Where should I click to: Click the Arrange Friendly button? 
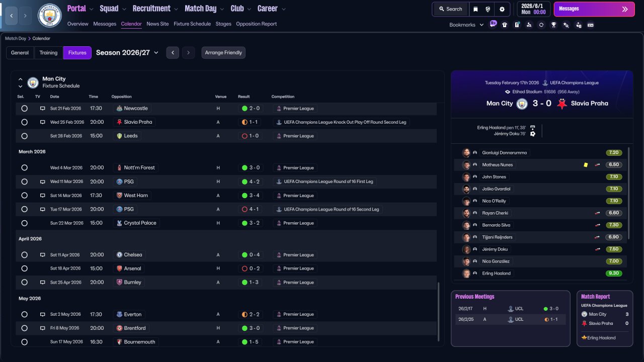click(x=223, y=53)
